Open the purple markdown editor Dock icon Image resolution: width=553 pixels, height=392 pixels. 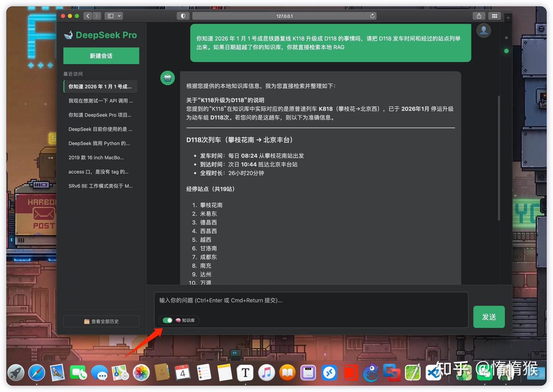pos(308,372)
